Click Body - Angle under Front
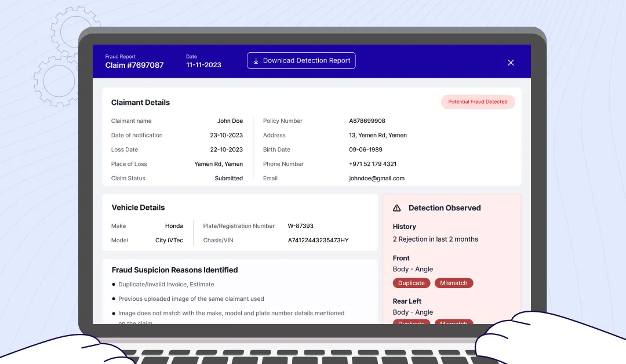The height and width of the screenshot is (364, 626). [413, 270]
